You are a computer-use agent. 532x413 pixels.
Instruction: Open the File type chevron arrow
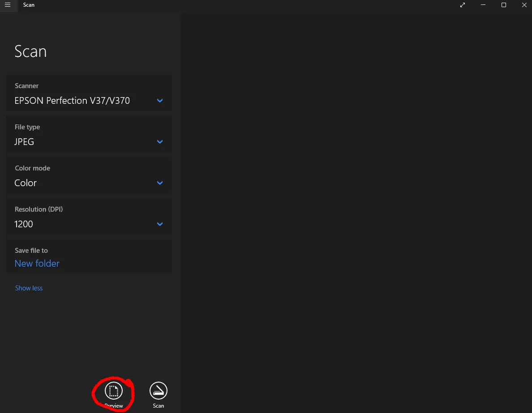coord(160,142)
